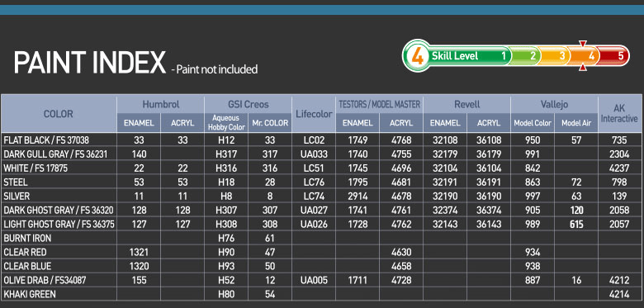Image resolution: width=644 pixels, height=308 pixels.
Task: Select the FLAT BLACK / FS 37038 row label
Action: click(46, 140)
